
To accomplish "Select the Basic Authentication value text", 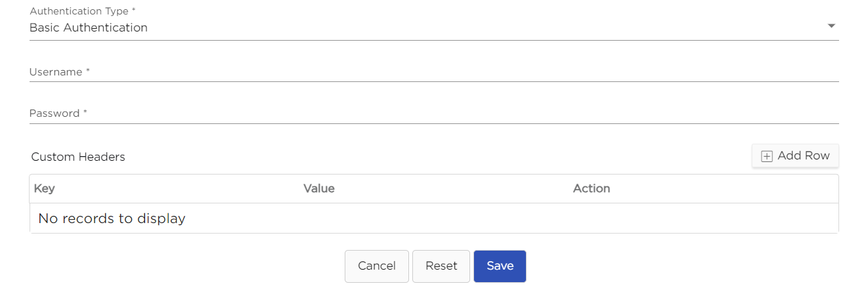I will [89, 28].
